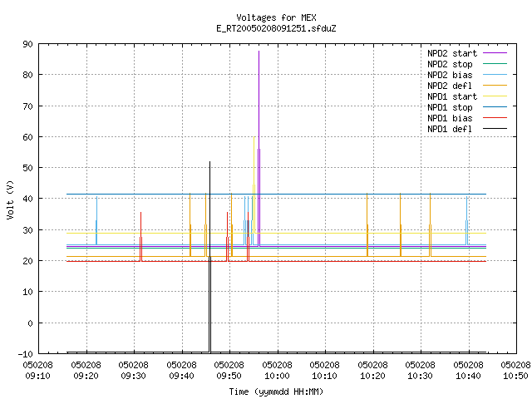532x399 pixels.
Task: Click the "NPD2 stop" legend label
Action: [x=450, y=64]
